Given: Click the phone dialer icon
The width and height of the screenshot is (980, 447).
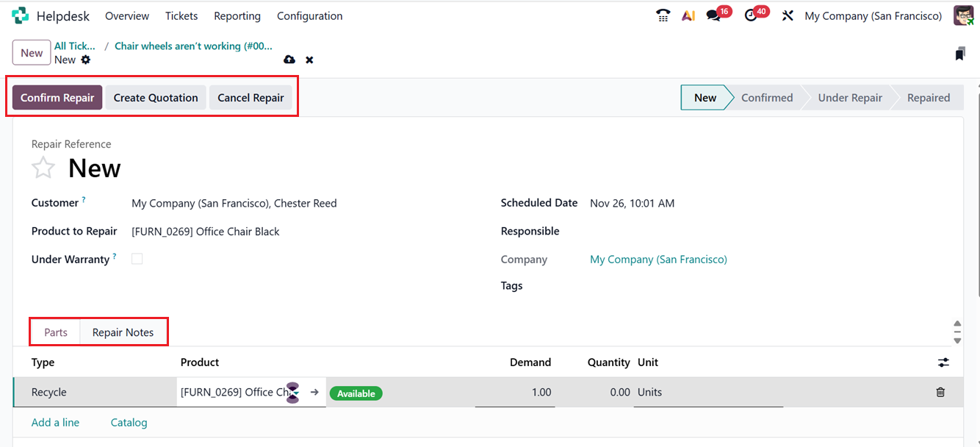Looking at the screenshot, I should click(663, 15).
